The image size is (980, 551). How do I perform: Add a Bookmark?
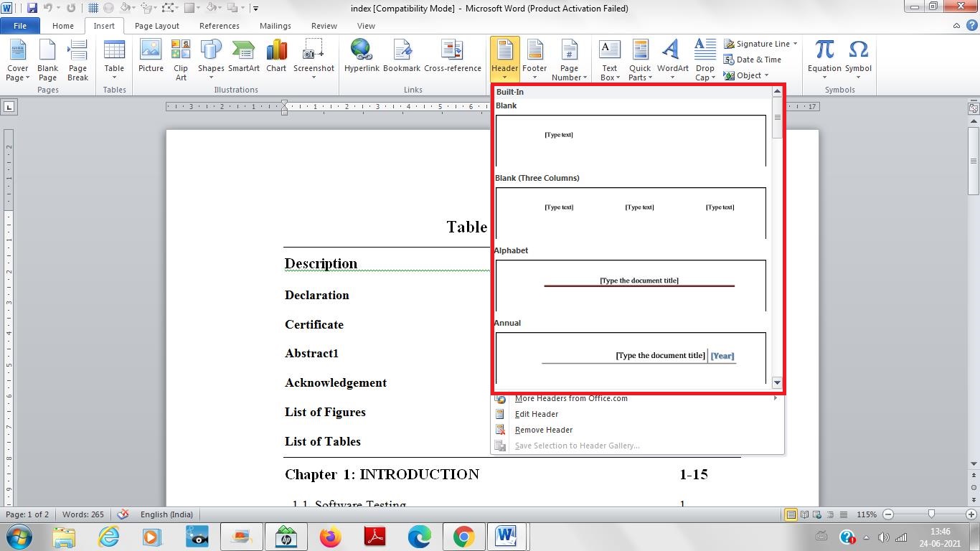click(402, 57)
